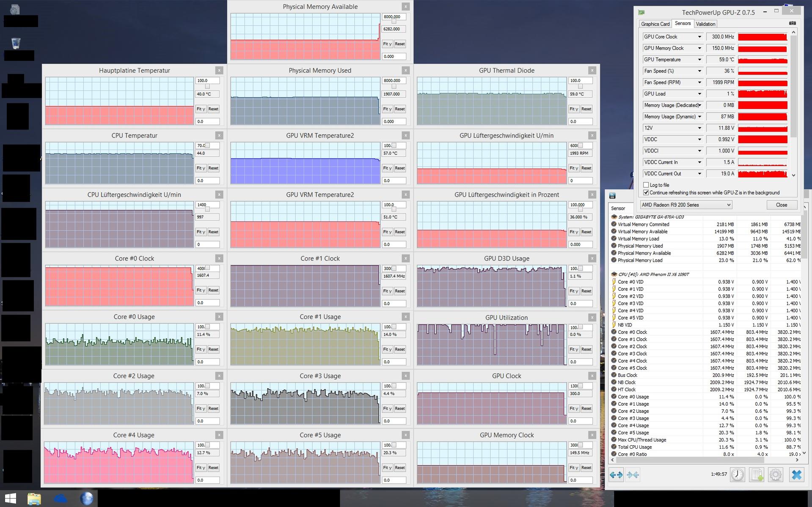Select the Max CPU/Thread Usage row

click(x=705, y=440)
